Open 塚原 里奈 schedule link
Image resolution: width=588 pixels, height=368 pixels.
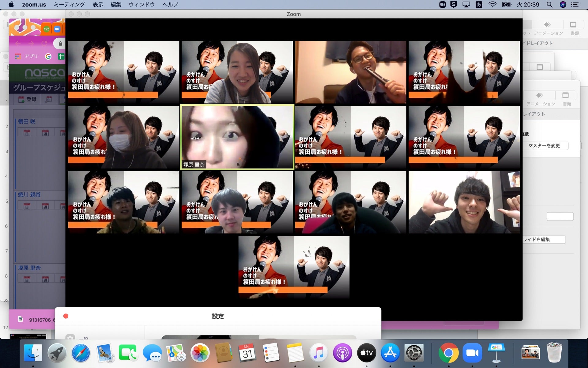click(29, 268)
